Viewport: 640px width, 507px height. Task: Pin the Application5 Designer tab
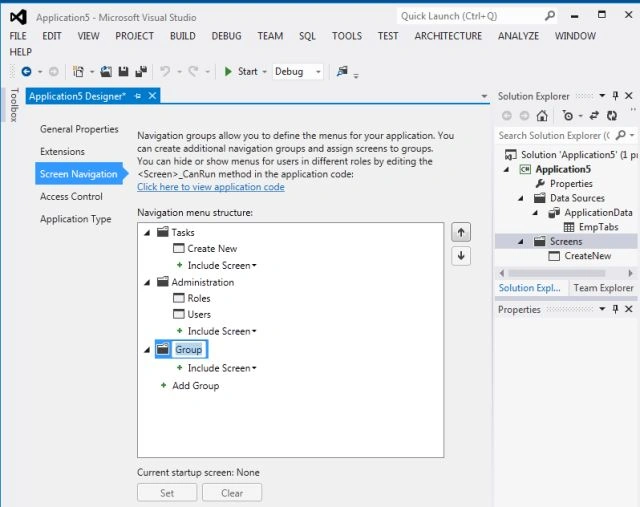(x=138, y=96)
